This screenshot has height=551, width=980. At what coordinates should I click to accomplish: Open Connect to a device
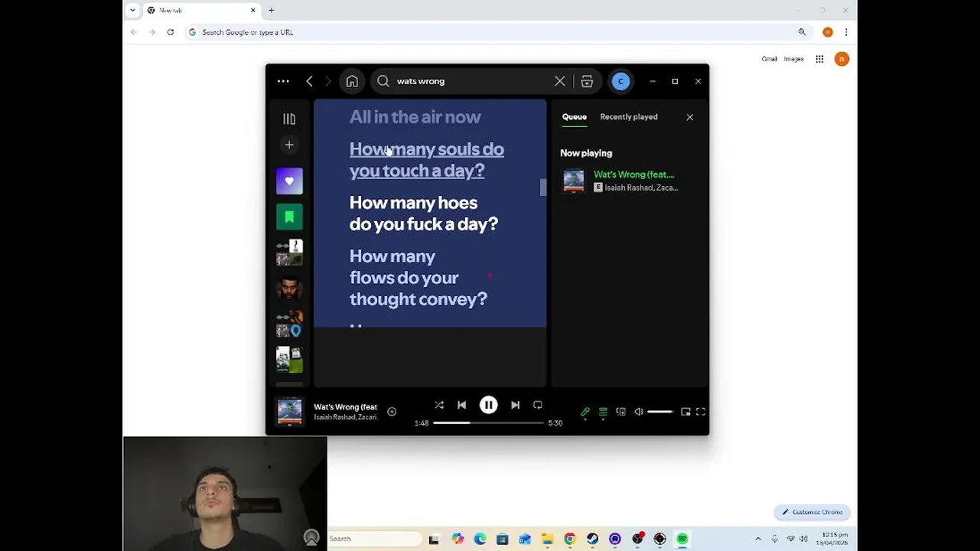click(620, 412)
